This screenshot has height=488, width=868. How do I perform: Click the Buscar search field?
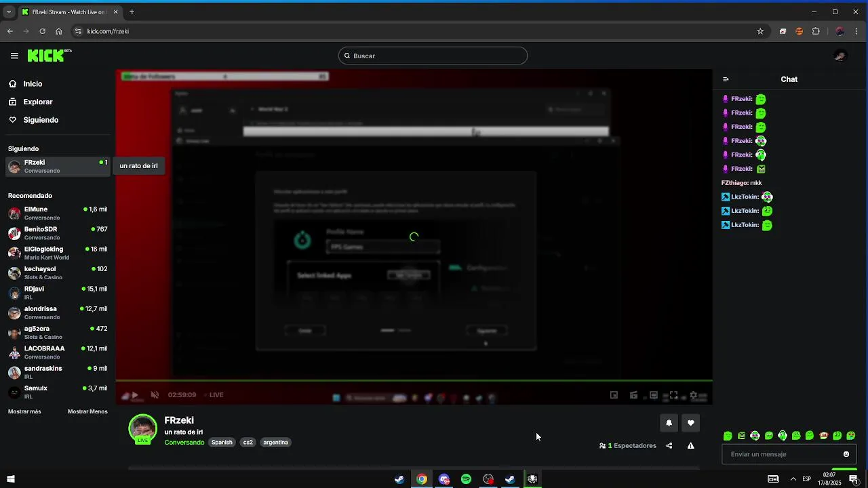(433, 56)
